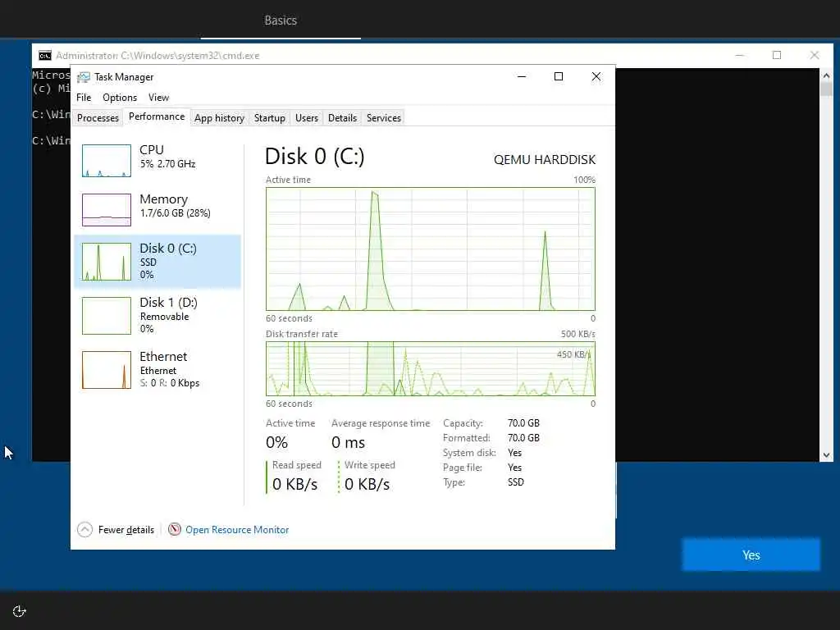Click the Disk 0 (C:) heading
The image size is (840, 630).
(315, 157)
